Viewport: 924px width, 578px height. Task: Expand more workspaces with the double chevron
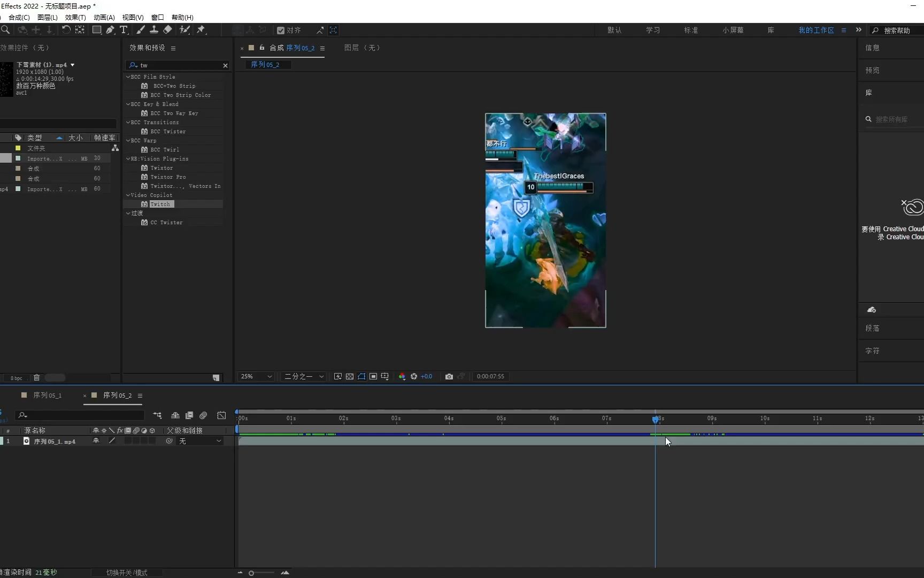pyautogui.click(x=859, y=30)
